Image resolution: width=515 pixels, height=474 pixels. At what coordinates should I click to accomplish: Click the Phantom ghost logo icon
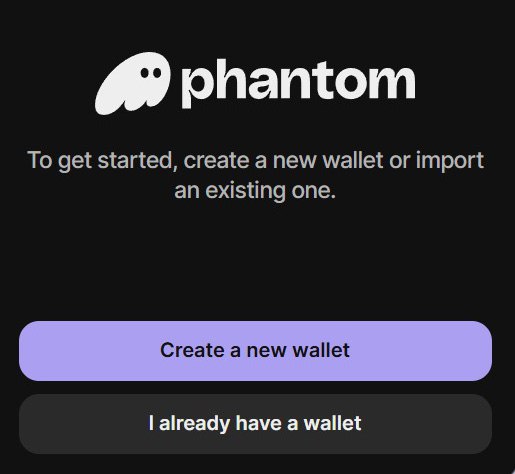pyautogui.click(x=133, y=83)
